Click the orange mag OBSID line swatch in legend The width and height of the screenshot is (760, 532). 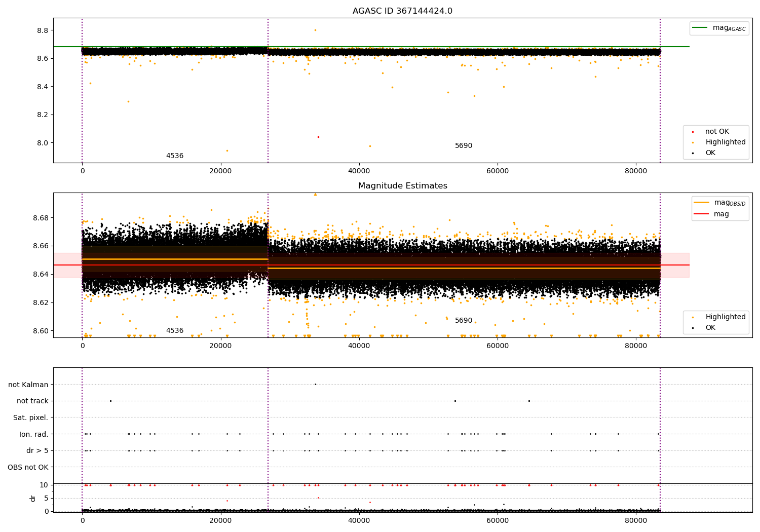tap(702, 203)
